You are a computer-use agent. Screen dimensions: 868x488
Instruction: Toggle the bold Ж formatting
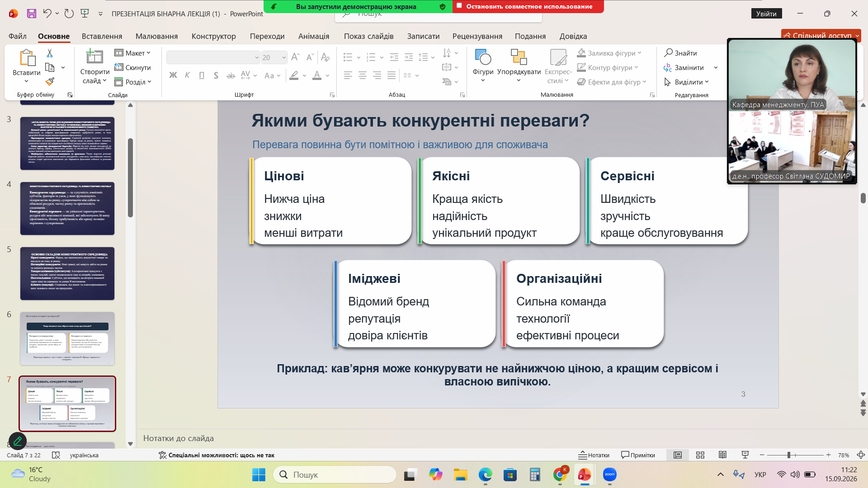(x=173, y=75)
